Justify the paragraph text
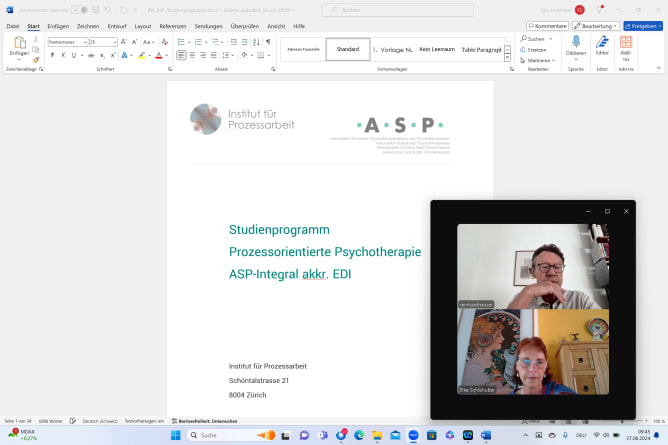Screen dimensions: 668x445 point(213,55)
